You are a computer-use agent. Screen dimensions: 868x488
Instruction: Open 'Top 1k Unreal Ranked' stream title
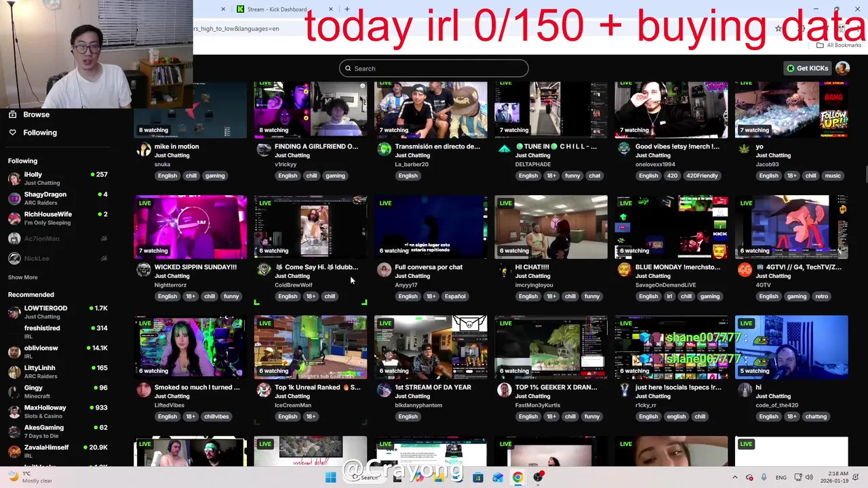317,388
